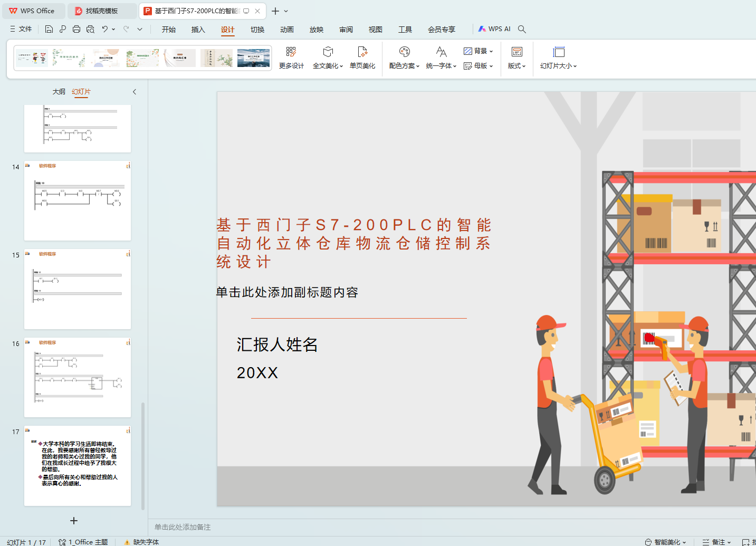This screenshot has width=756, height=546.
Task: Apply the white curtain theme thumbnail
Action: (x=180, y=58)
